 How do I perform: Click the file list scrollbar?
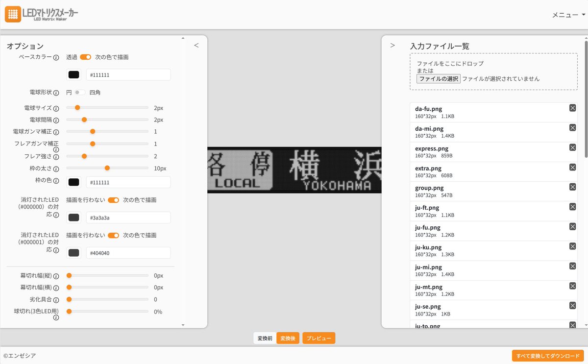coord(586,98)
